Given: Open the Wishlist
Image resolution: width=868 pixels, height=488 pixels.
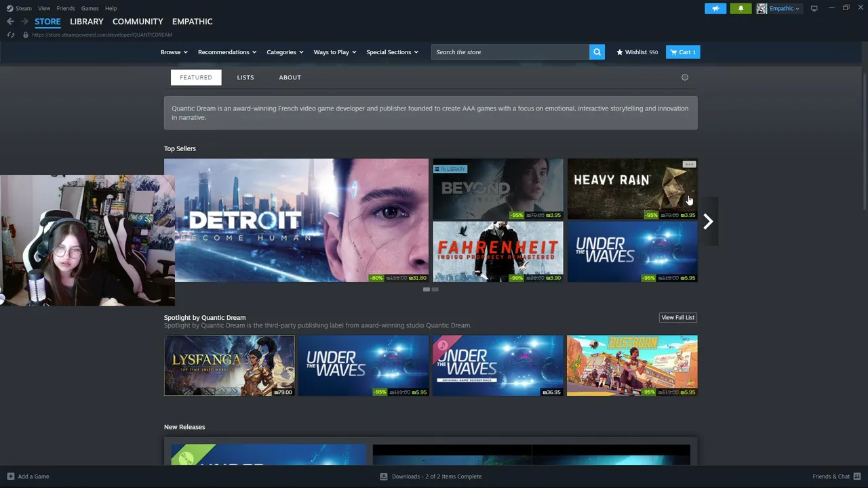Looking at the screenshot, I should 637,52.
